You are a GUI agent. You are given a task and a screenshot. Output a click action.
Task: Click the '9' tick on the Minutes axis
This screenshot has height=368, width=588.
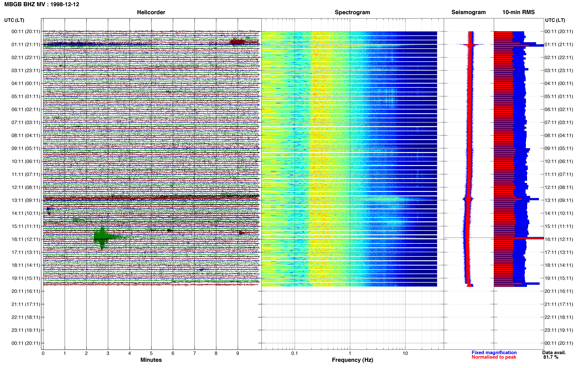[x=238, y=353]
